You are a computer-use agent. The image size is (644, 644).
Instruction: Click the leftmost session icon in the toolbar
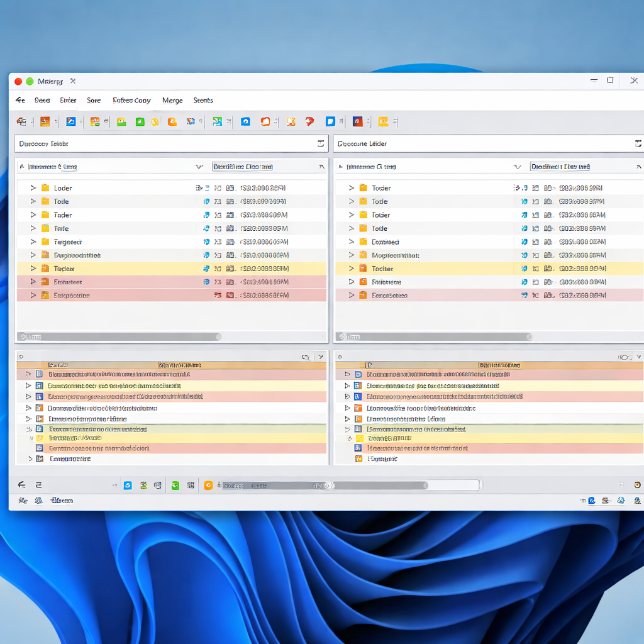22,121
